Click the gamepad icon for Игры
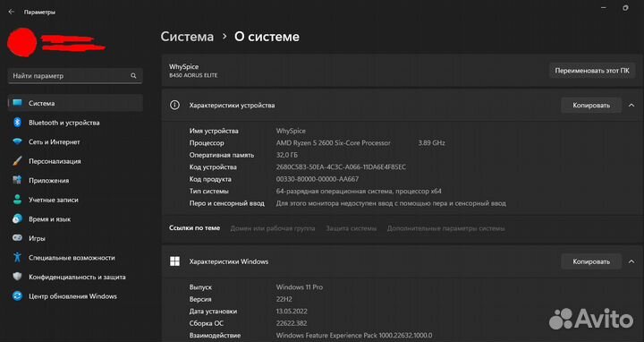644x342 pixels. 17,238
